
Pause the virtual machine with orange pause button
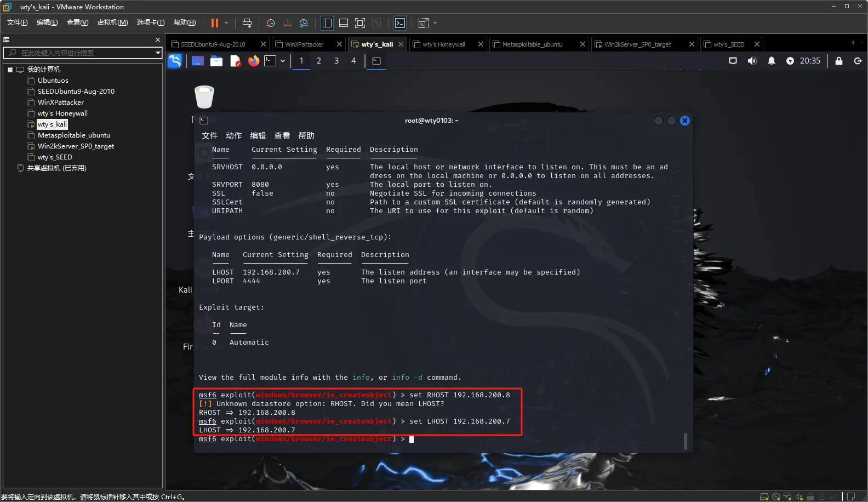[x=214, y=23]
